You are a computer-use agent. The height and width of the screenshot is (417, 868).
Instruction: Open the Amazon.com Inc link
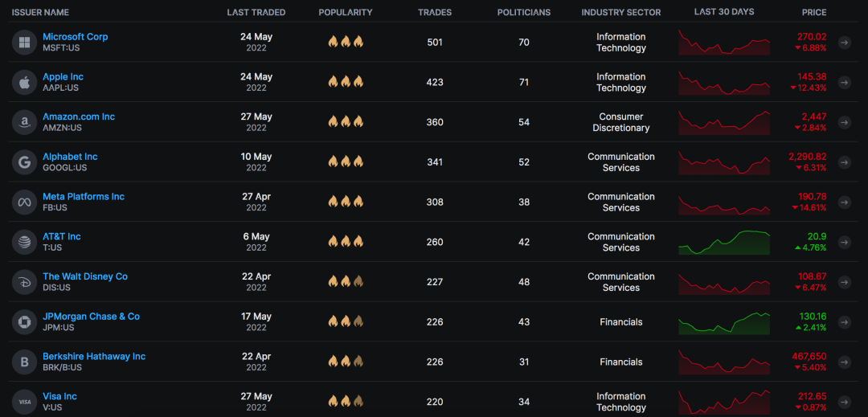tap(79, 117)
